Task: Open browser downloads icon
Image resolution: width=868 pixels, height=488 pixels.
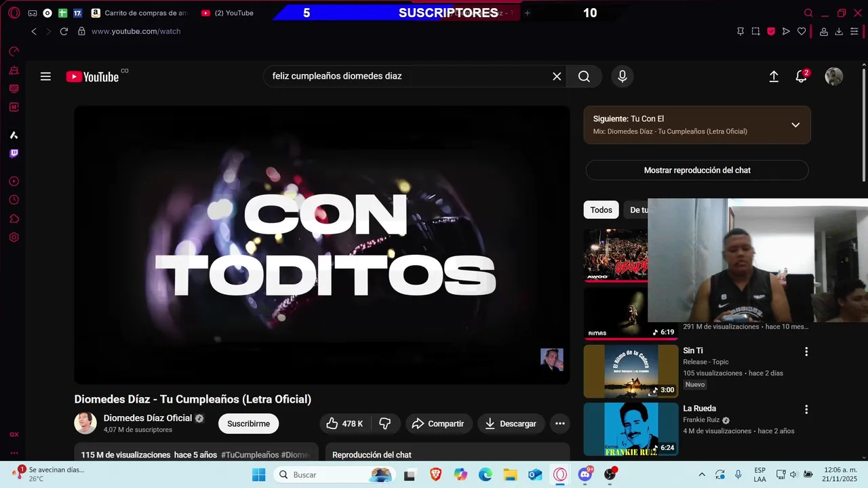Action: pos(839,31)
